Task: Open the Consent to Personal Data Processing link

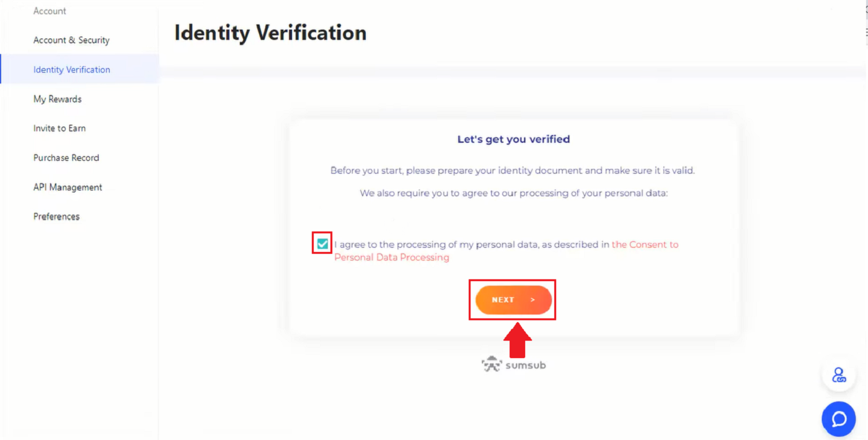Action: point(645,244)
